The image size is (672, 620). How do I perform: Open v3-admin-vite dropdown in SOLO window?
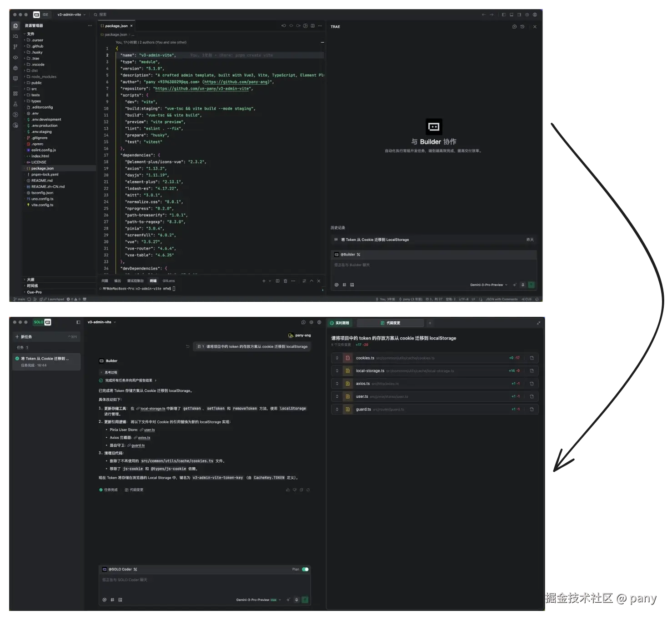(x=102, y=322)
